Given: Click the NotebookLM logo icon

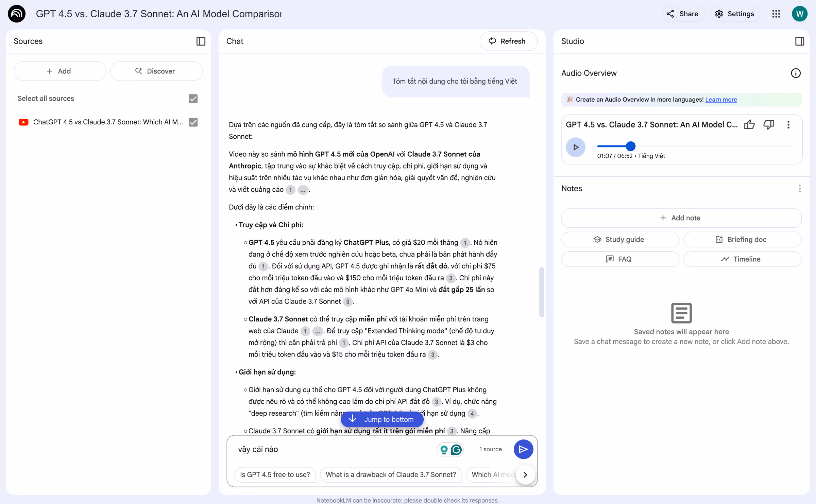Looking at the screenshot, I should pyautogui.click(x=16, y=14).
